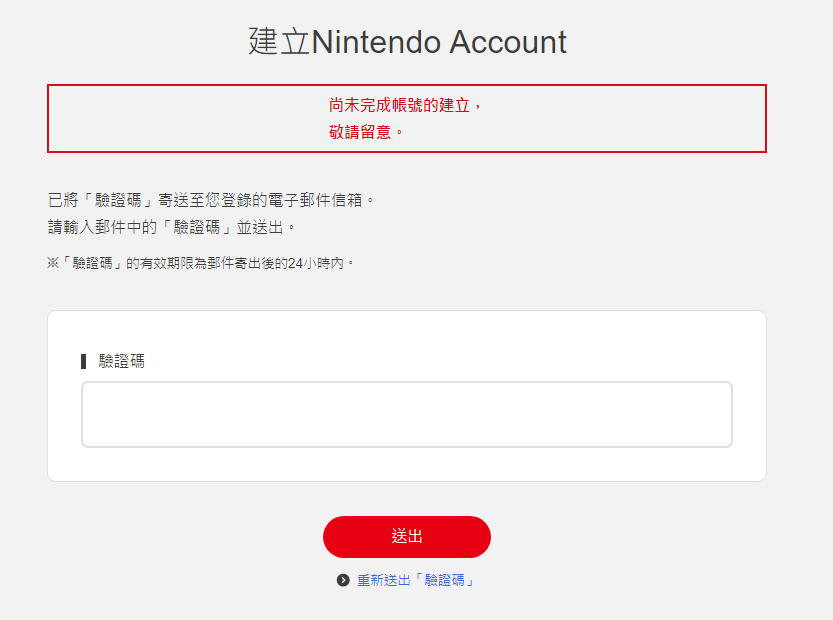The width and height of the screenshot is (833, 620).
Task: Click the 請輸入郵件中的「驗證碼」並送出 sentence
Action: click(172, 226)
